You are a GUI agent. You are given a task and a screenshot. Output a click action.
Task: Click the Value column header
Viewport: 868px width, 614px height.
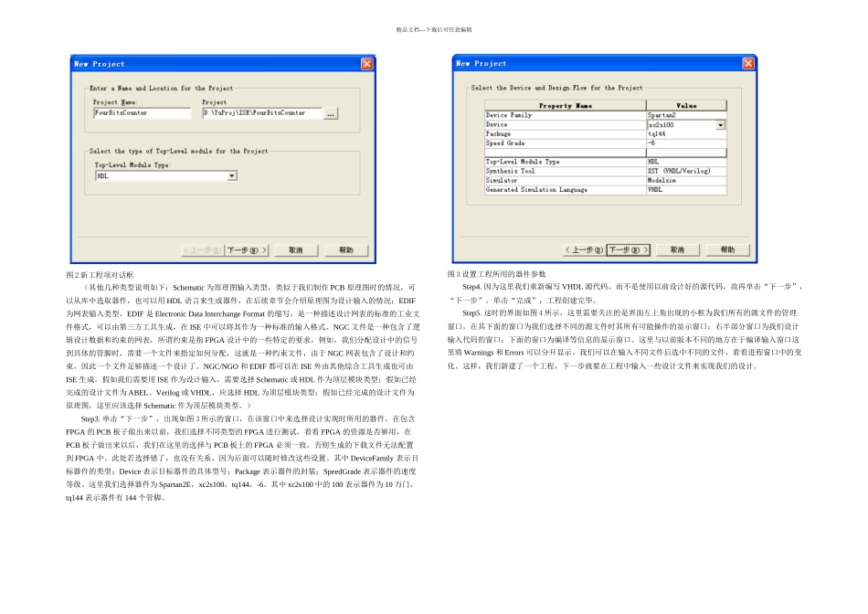coord(685,106)
